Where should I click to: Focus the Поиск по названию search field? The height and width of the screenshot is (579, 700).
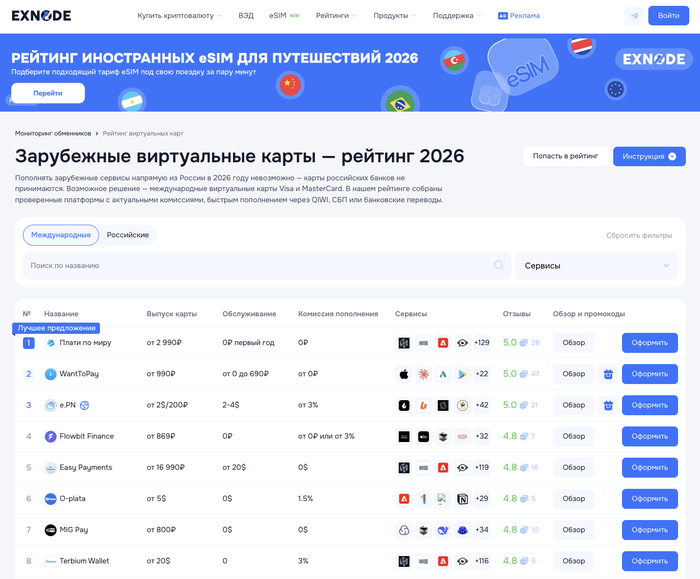coord(267,266)
